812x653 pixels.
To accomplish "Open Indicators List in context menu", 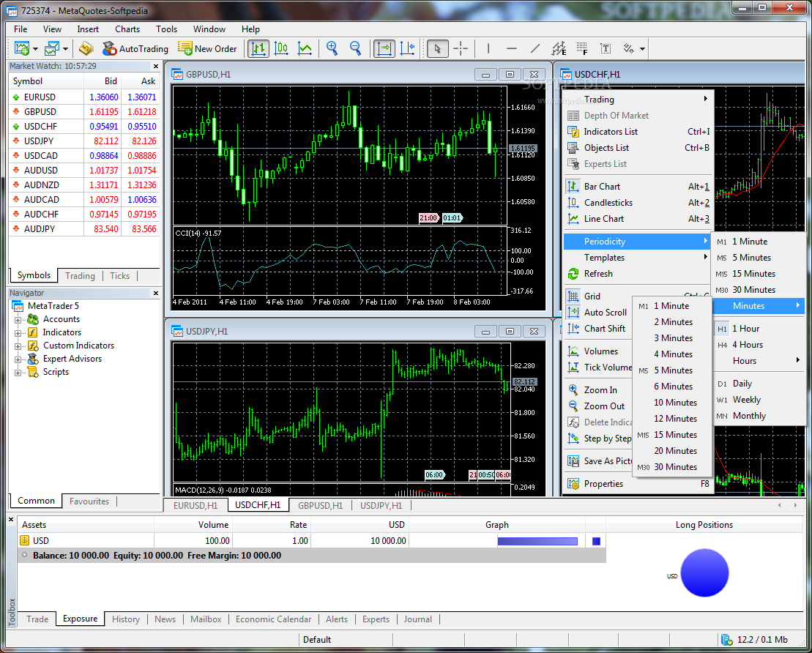I will point(638,132).
